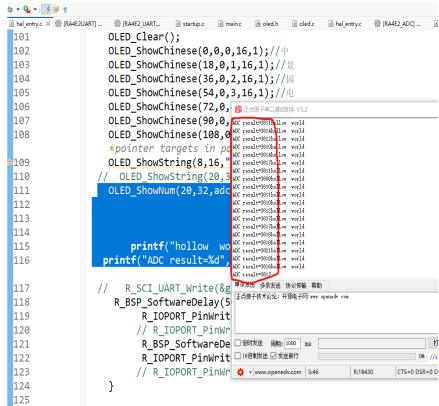The image size is (439, 406).
Task: Click line number 124 in gutter
Action: click(x=21, y=386)
